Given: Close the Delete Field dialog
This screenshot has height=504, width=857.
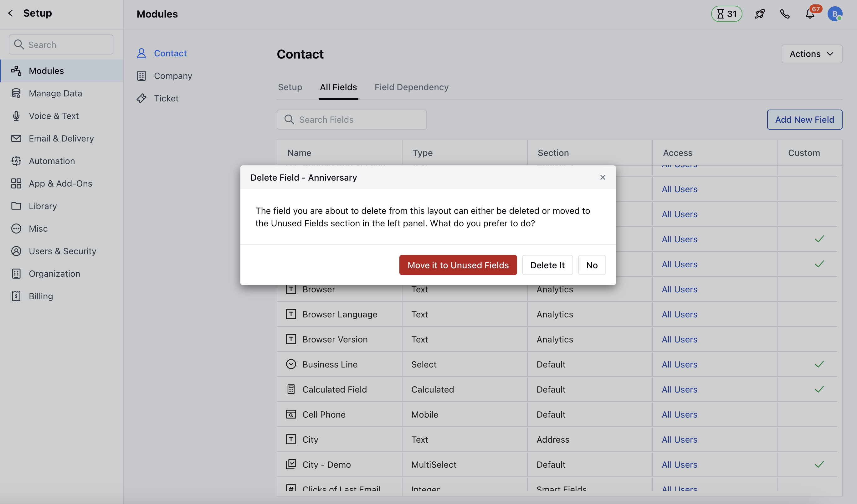Looking at the screenshot, I should [603, 177].
